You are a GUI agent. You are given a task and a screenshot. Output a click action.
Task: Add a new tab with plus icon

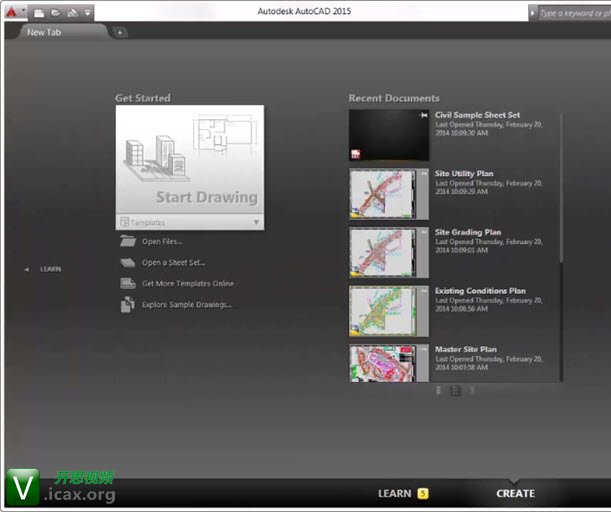pos(120,32)
